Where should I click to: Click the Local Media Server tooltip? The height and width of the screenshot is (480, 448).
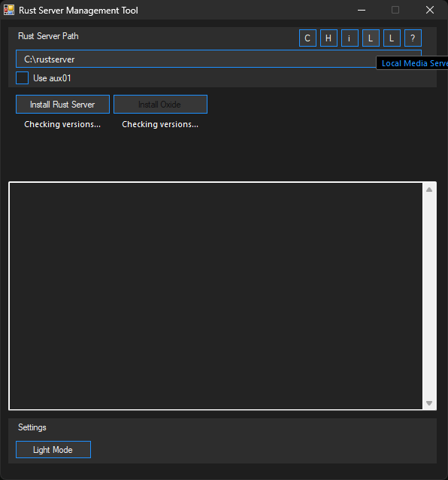[412, 63]
